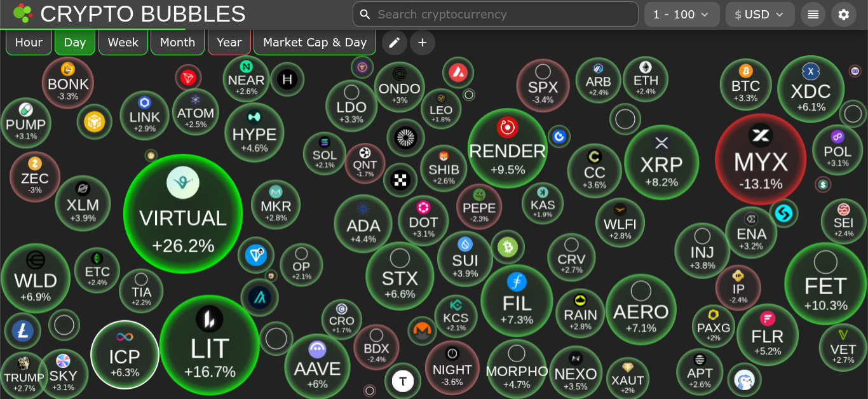Select the MYX red bubble

(761, 159)
